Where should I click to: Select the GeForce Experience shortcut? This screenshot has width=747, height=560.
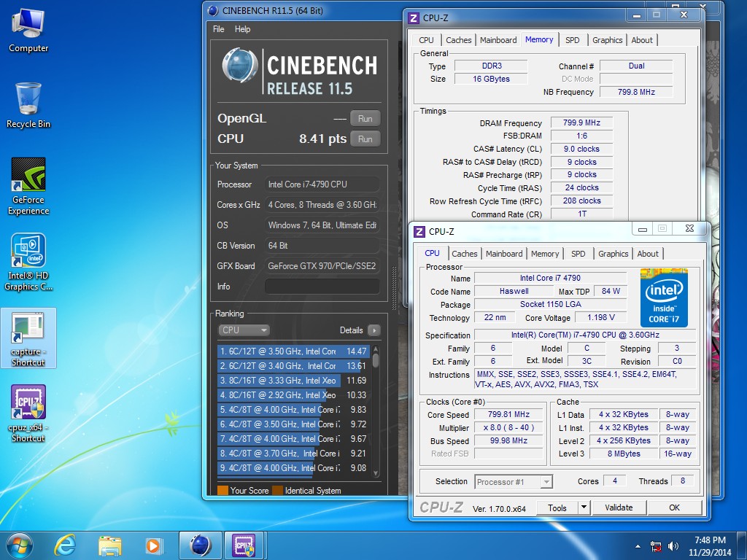point(28,186)
